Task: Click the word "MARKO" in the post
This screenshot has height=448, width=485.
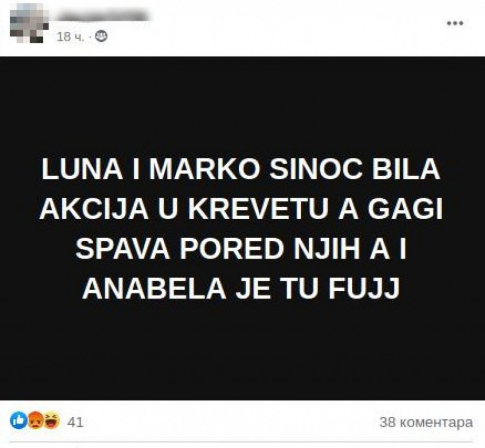Action: 206,170
